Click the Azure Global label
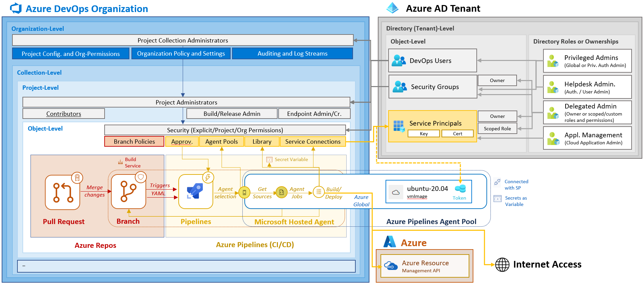 coord(361,201)
